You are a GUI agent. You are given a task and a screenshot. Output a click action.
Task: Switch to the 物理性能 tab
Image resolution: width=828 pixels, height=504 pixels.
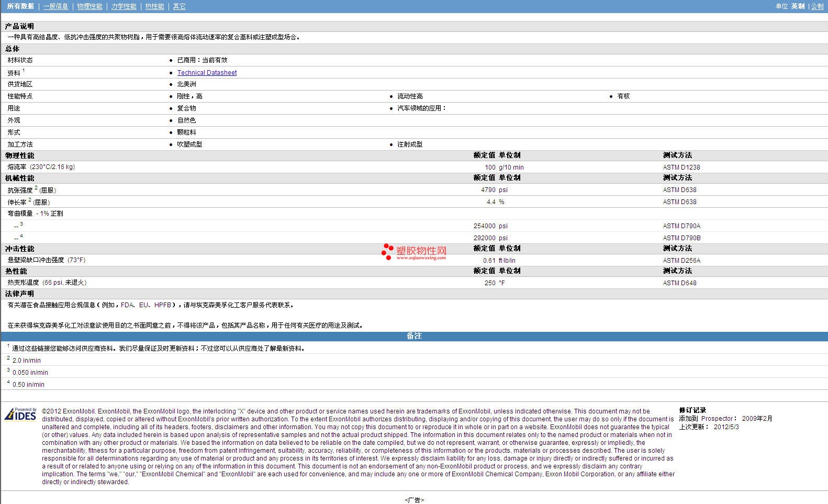[x=89, y=6]
